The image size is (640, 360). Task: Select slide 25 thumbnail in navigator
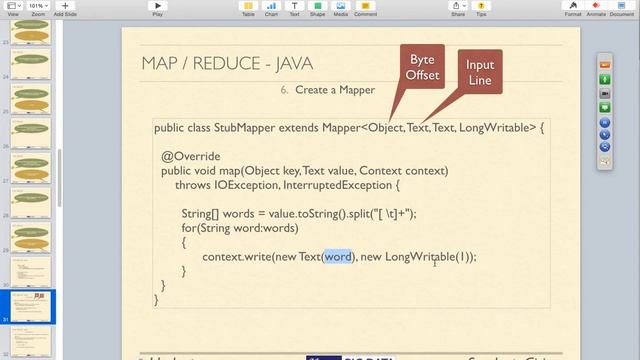[x=31, y=99]
